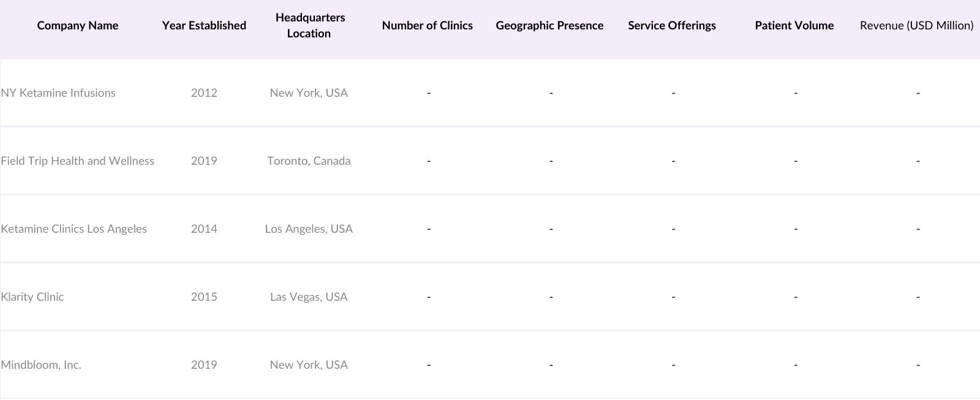
Task: Click Field Trip Health and Wellness
Action: [x=78, y=161]
